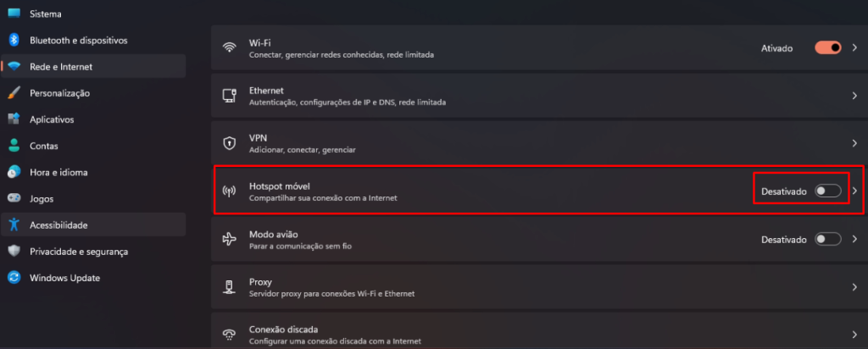
Task: Click the Hotspot móvel antenna icon
Action: [229, 191]
